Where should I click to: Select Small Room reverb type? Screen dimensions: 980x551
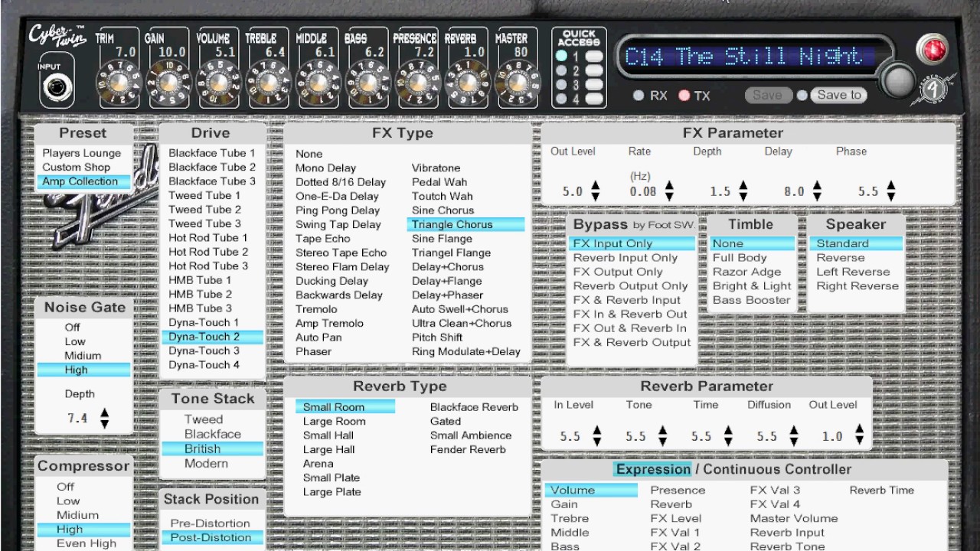[345, 407]
